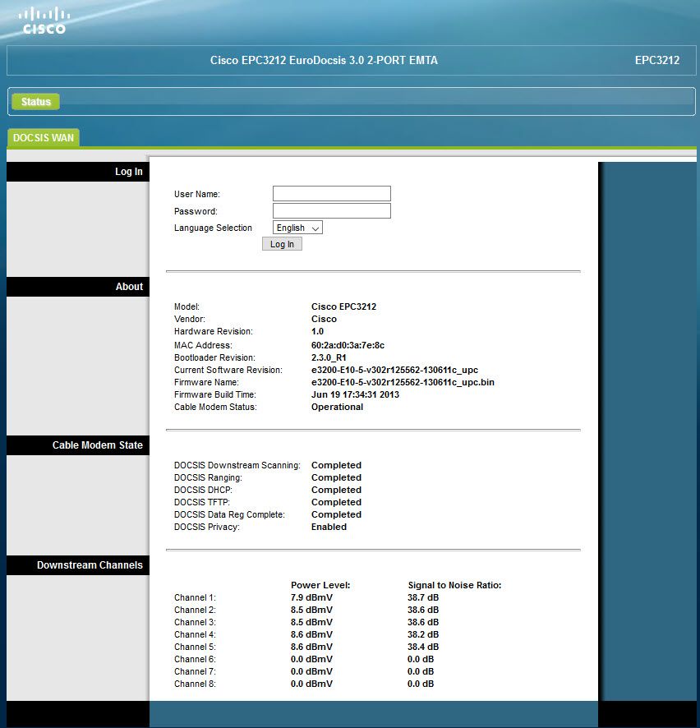Click the Channel 2 row label
This screenshot has height=728, width=700.
point(195,610)
